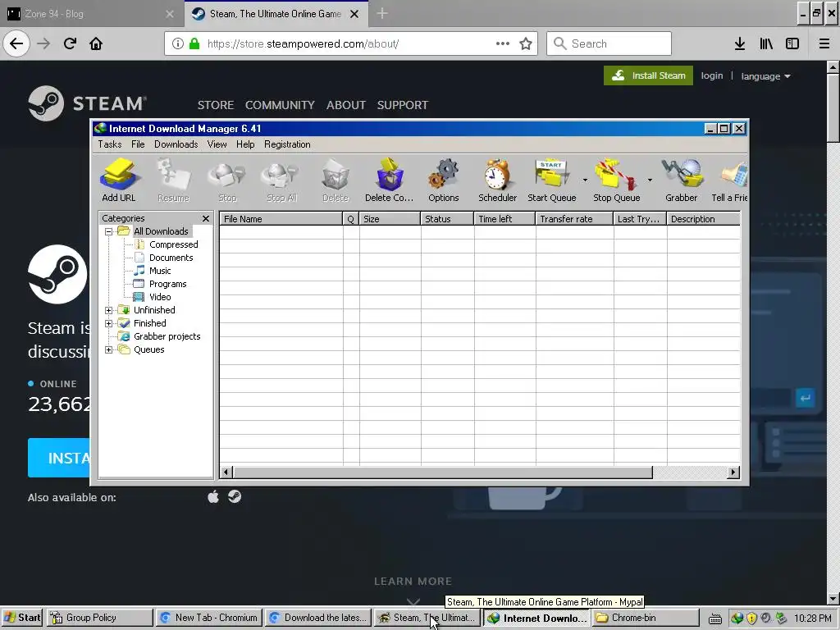
Task: Click horizontal scrollbar right arrow in IDM
Action: pos(733,472)
